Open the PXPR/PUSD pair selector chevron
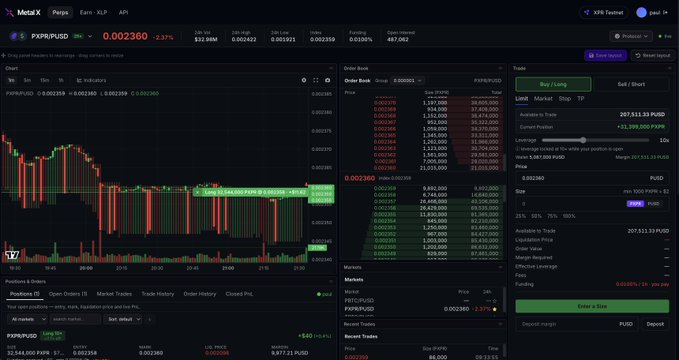This screenshot has height=360, width=679. tap(90, 36)
